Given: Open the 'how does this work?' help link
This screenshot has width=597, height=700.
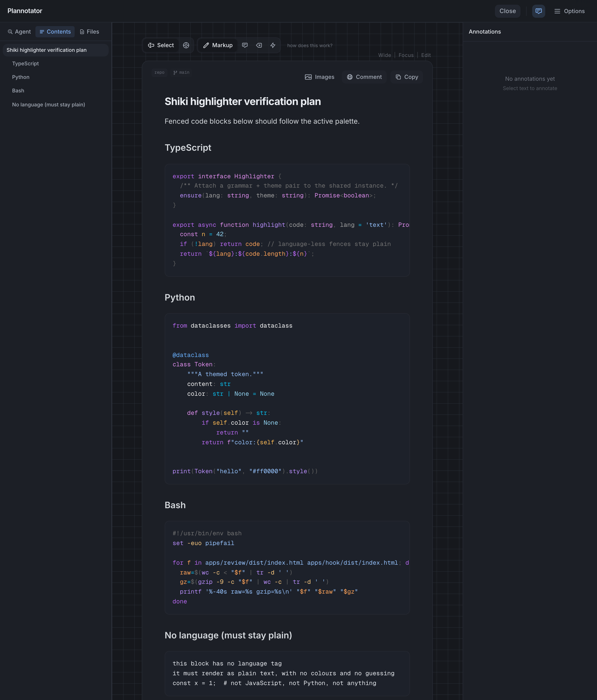Looking at the screenshot, I should coord(310,45).
